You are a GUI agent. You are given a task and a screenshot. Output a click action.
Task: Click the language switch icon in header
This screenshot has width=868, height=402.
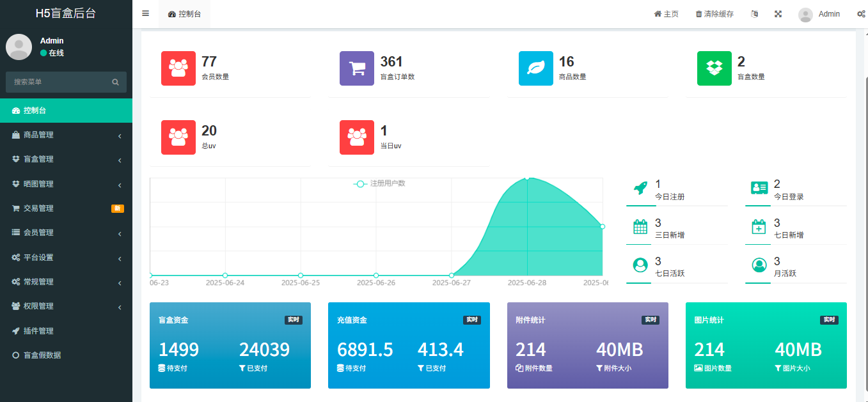point(754,14)
